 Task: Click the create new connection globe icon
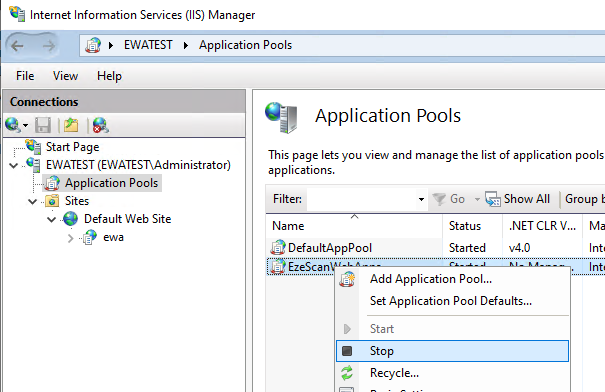click(13, 125)
